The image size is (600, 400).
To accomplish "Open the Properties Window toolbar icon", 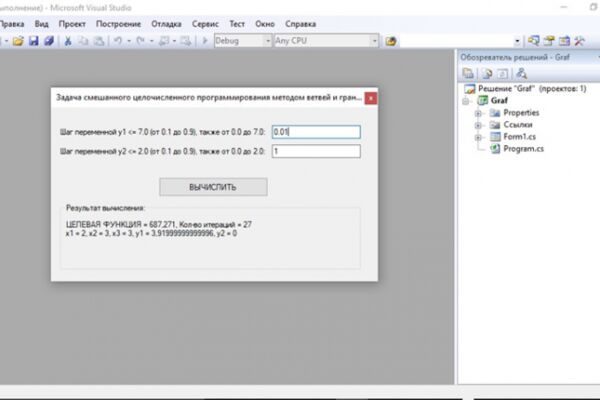I will pos(549,41).
